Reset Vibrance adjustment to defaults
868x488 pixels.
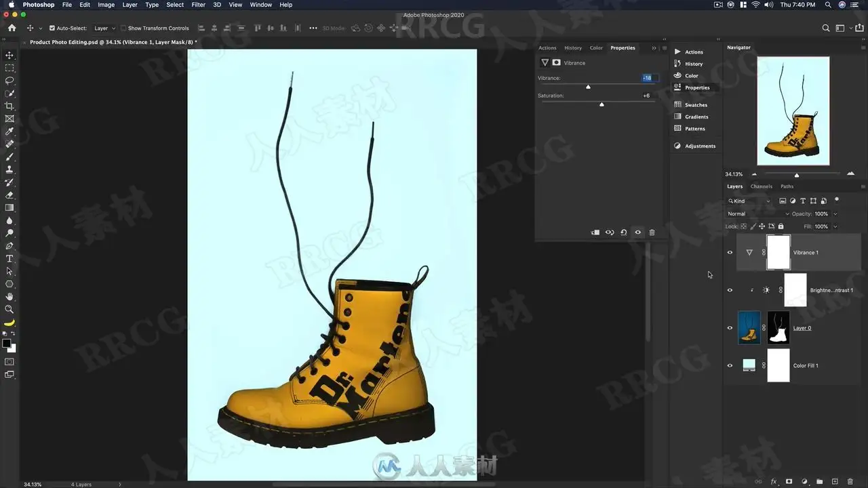pos(624,232)
